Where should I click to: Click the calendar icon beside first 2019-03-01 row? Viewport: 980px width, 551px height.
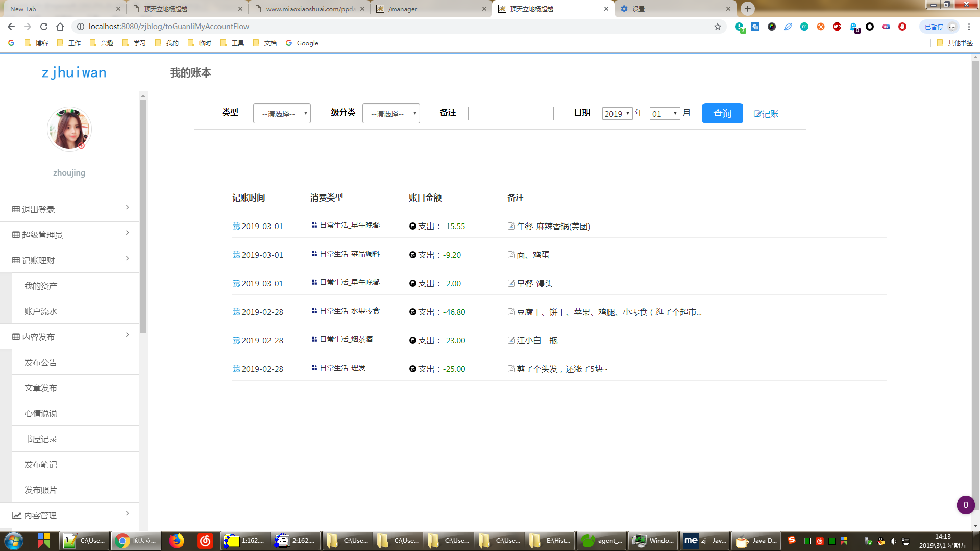coord(236,226)
